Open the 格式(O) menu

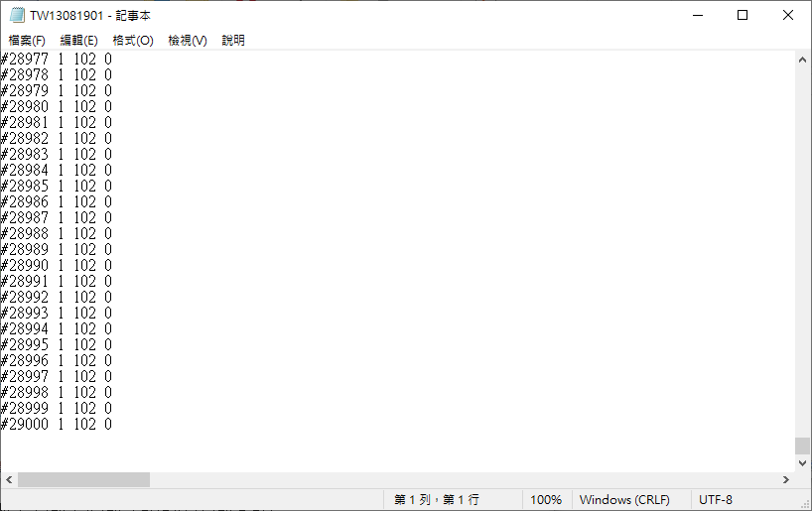pyautogui.click(x=133, y=41)
